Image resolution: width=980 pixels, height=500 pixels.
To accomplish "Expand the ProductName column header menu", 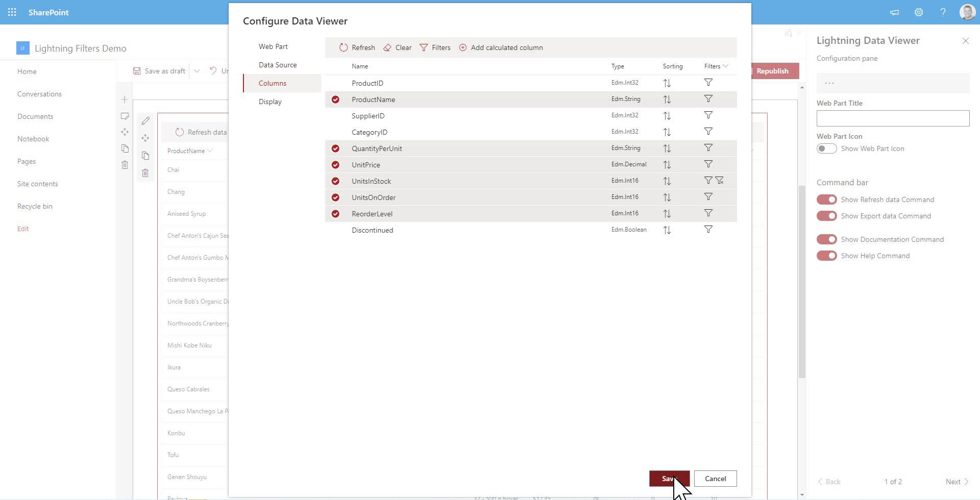I will 210,151.
